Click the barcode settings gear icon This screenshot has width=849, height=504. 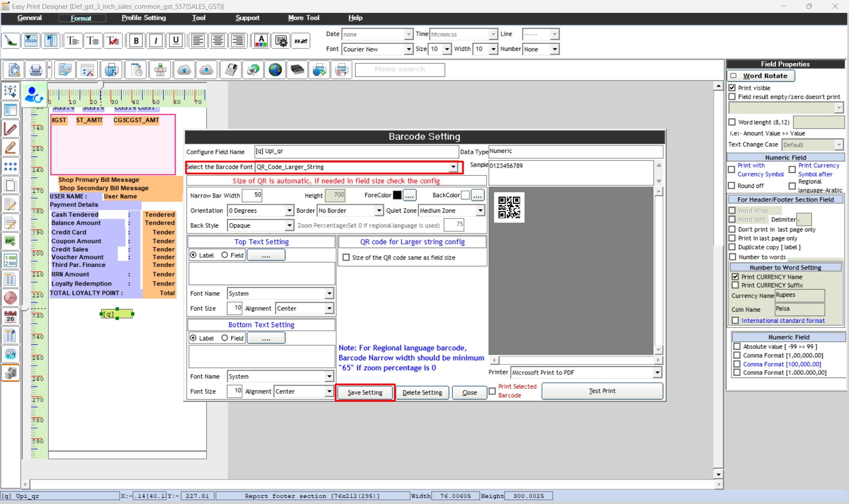click(x=281, y=41)
